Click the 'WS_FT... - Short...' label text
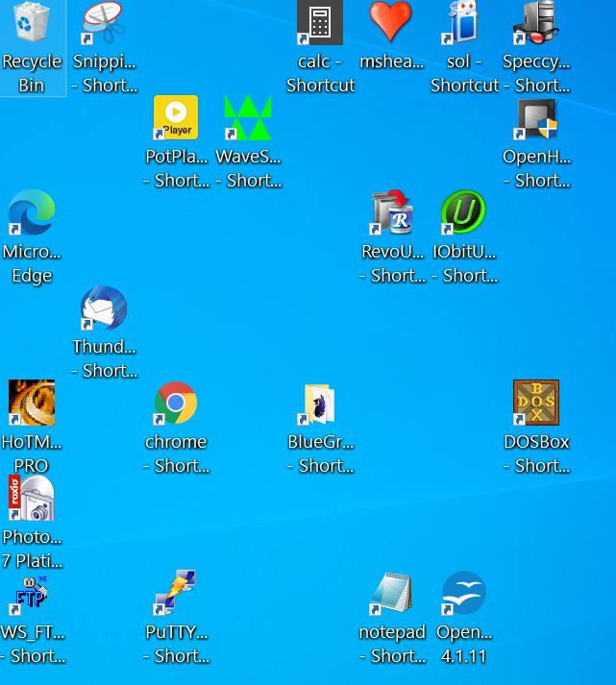The width and height of the screenshot is (616, 685). tap(33, 644)
